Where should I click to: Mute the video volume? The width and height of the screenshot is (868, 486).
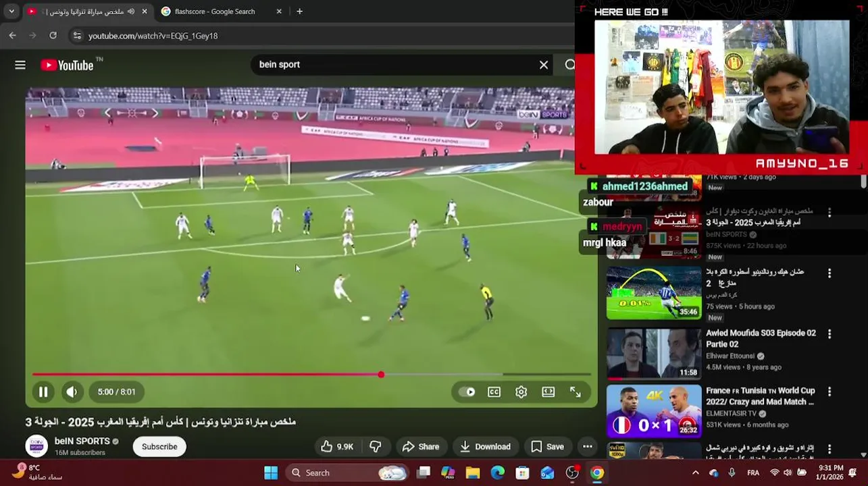72,391
